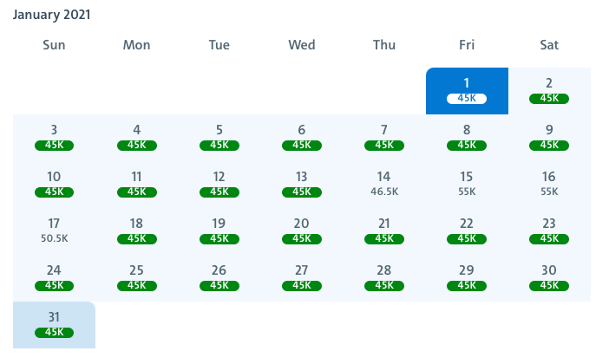Select January 17 priced at 50.5K

(54, 231)
